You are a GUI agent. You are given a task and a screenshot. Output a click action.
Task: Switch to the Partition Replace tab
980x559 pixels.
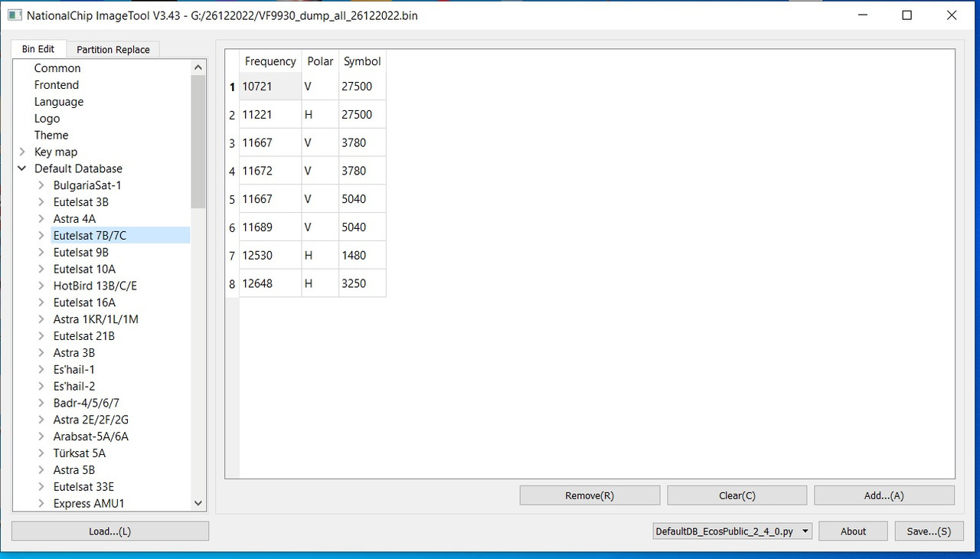113,50
